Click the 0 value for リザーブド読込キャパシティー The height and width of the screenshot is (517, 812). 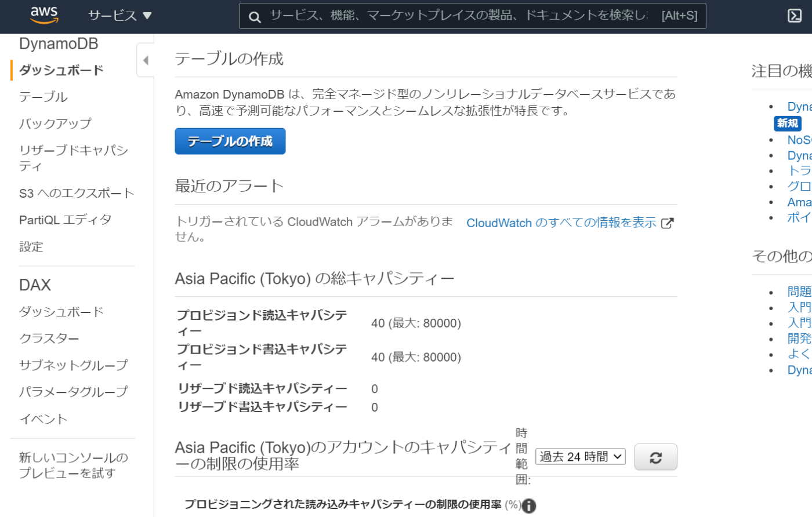click(375, 389)
